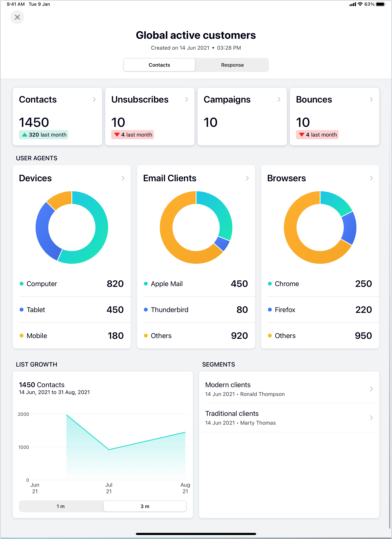This screenshot has height=539, width=392.
Task: Close the report with the X icon
Action: 17,17
